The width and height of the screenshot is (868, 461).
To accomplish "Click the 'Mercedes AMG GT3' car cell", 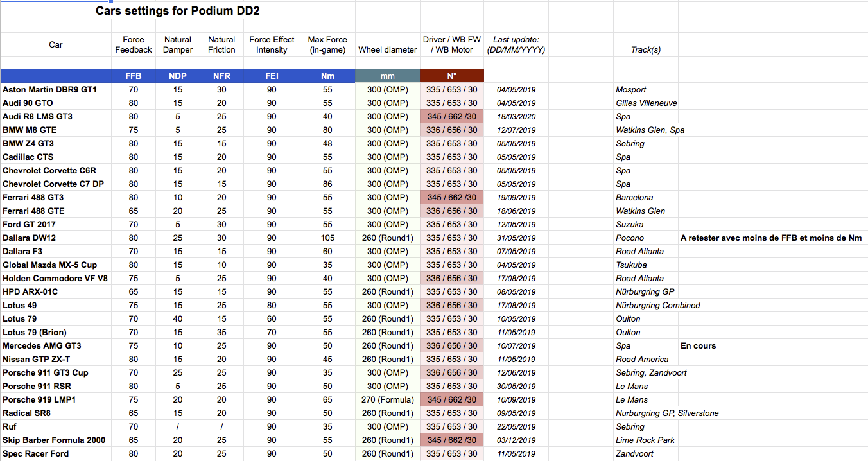I will pos(56,345).
